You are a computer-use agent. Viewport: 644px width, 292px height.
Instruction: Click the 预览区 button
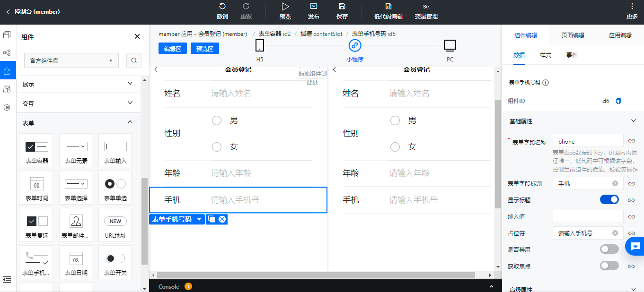[205, 48]
